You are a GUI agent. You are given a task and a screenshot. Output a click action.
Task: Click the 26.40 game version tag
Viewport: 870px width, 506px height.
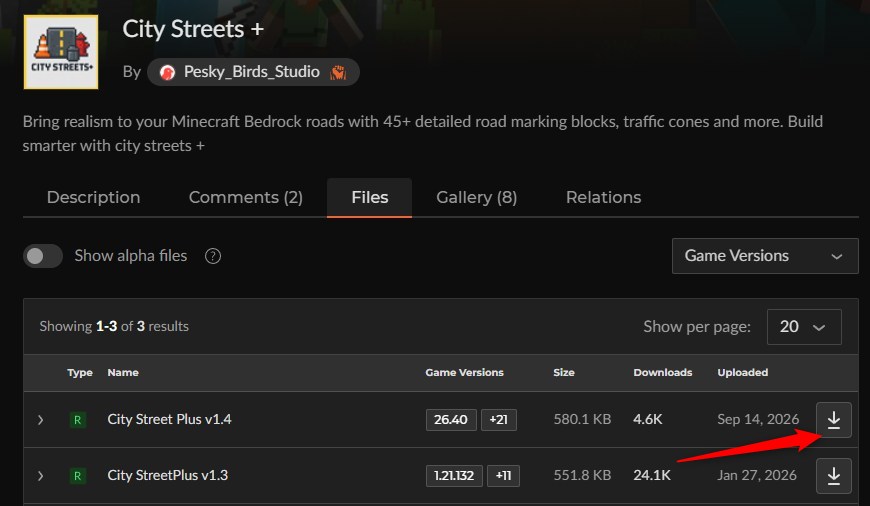point(451,420)
